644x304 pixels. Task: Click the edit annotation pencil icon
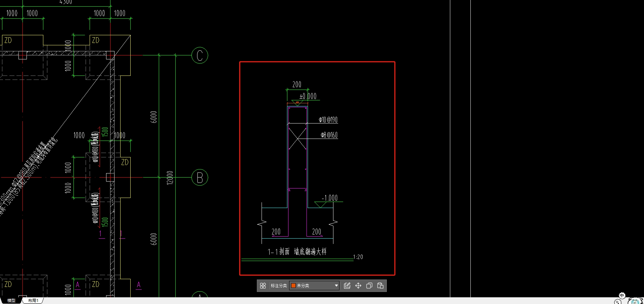347,286
